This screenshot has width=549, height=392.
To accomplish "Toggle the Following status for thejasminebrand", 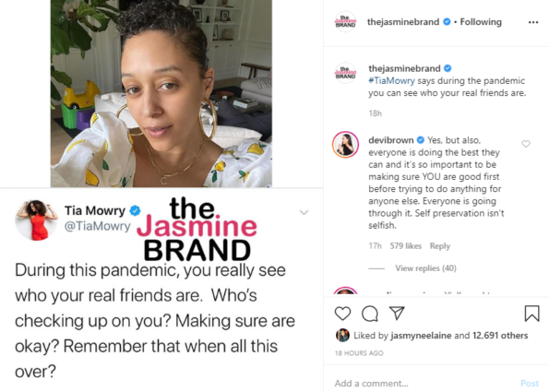I will point(481,22).
